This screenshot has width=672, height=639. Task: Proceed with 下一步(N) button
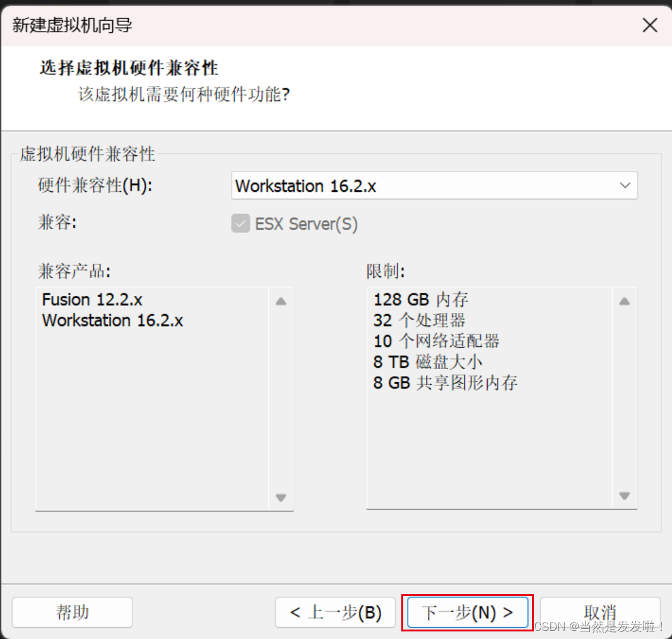[x=467, y=612]
